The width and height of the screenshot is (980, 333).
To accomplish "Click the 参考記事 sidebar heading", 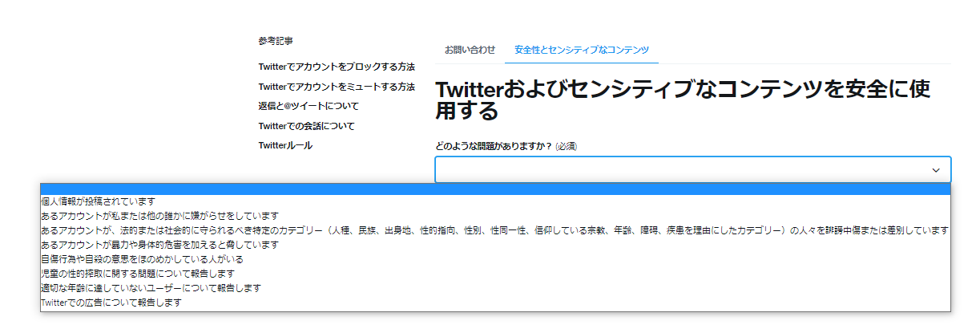I will [x=276, y=40].
